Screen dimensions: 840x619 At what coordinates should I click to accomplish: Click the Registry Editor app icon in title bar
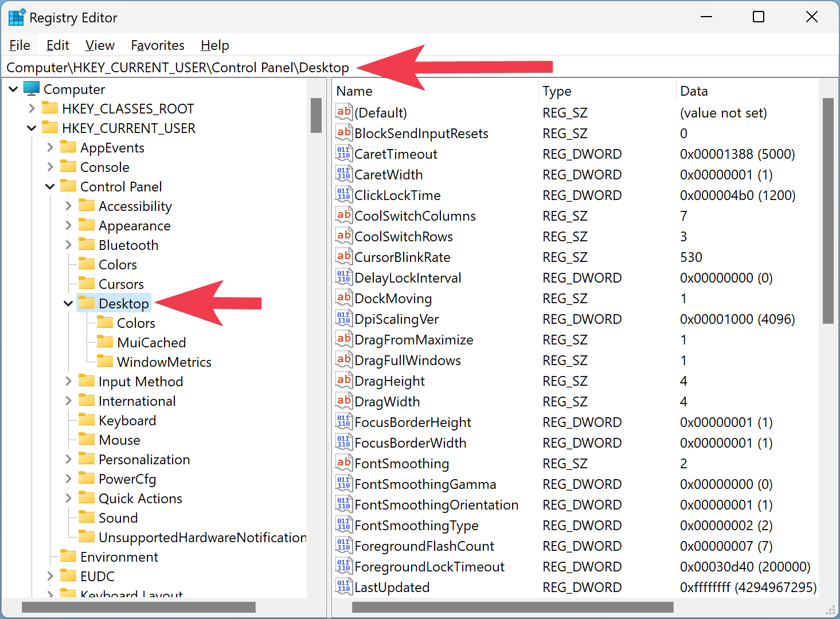[x=17, y=17]
